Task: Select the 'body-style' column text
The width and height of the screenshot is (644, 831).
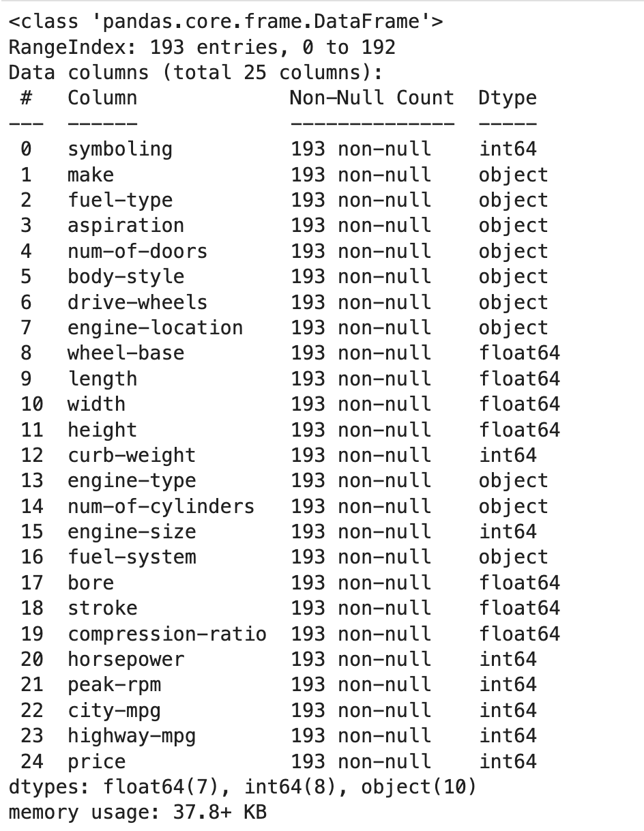Action: pos(126,277)
